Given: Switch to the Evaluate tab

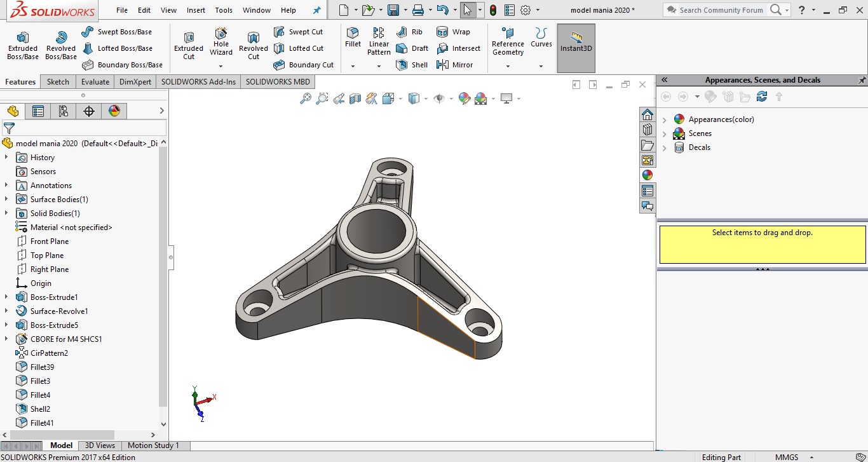Looking at the screenshot, I should point(95,81).
